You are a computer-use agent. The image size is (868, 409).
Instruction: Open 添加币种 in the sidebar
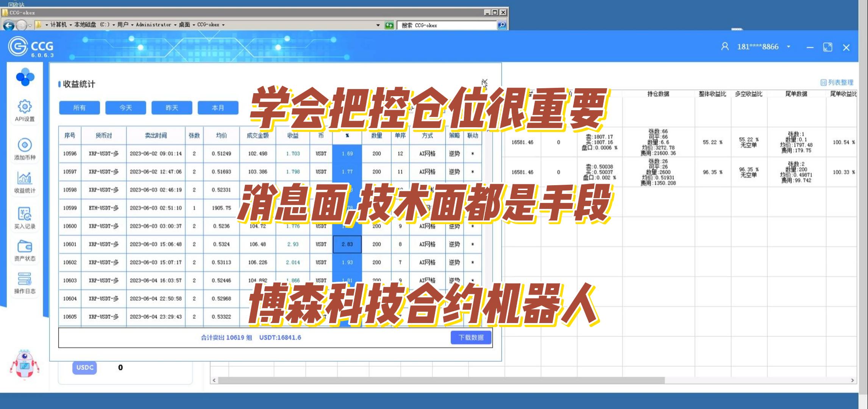[x=25, y=149]
